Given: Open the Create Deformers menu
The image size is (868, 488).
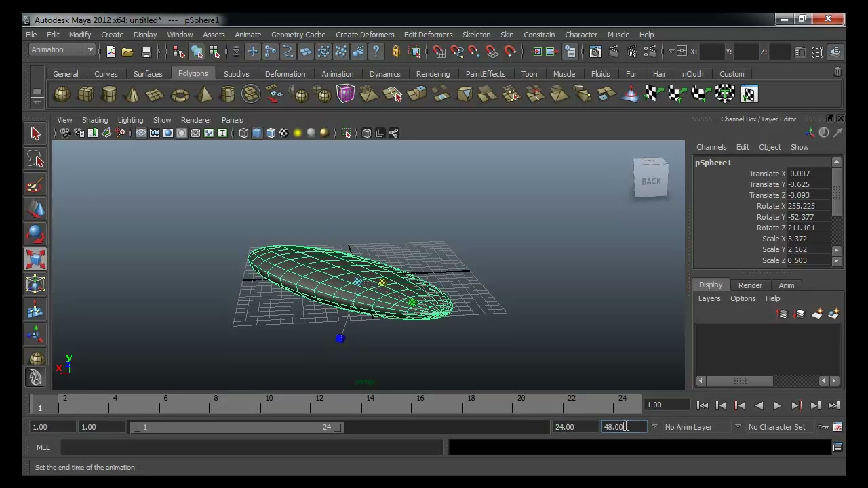Looking at the screenshot, I should tap(365, 35).
